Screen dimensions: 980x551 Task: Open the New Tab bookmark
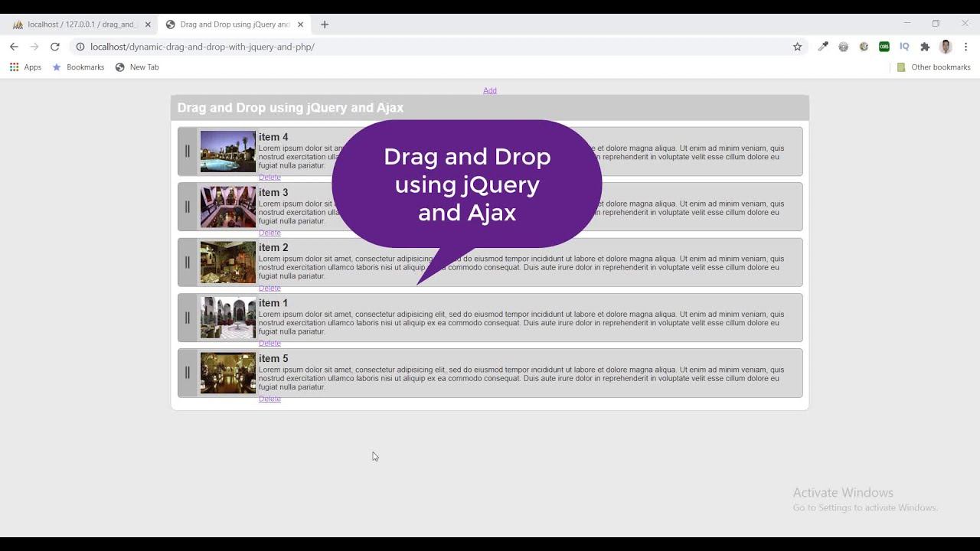[137, 67]
